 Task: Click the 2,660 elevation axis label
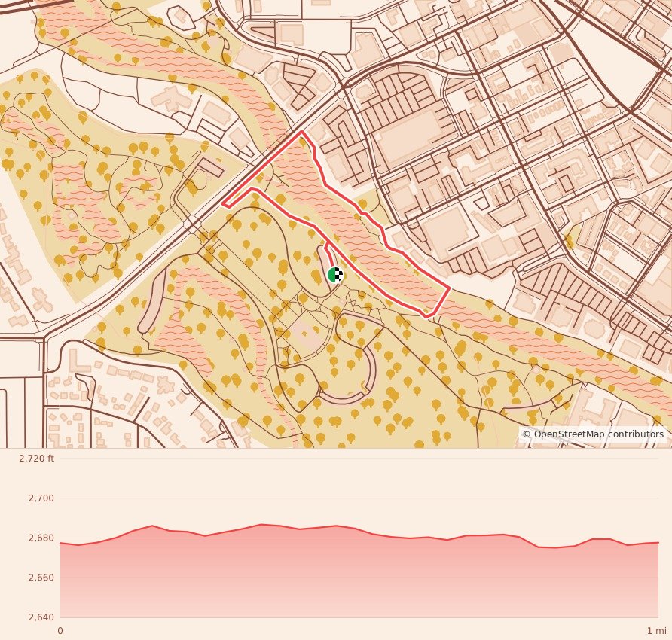[41, 578]
